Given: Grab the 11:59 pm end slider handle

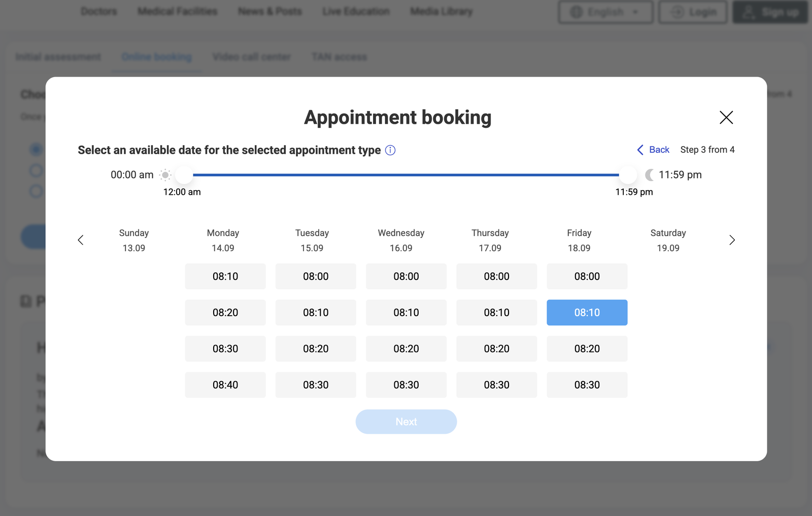Looking at the screenshot, I should point(628,175).
